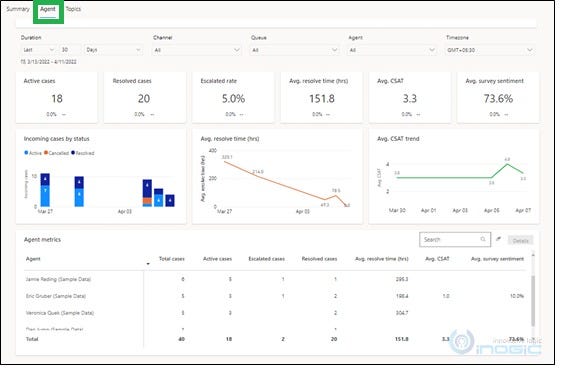This screenshot has height=373, width=561.
Task: Sort by the Avg. CSAT column header
Action: tap(437, 259)
